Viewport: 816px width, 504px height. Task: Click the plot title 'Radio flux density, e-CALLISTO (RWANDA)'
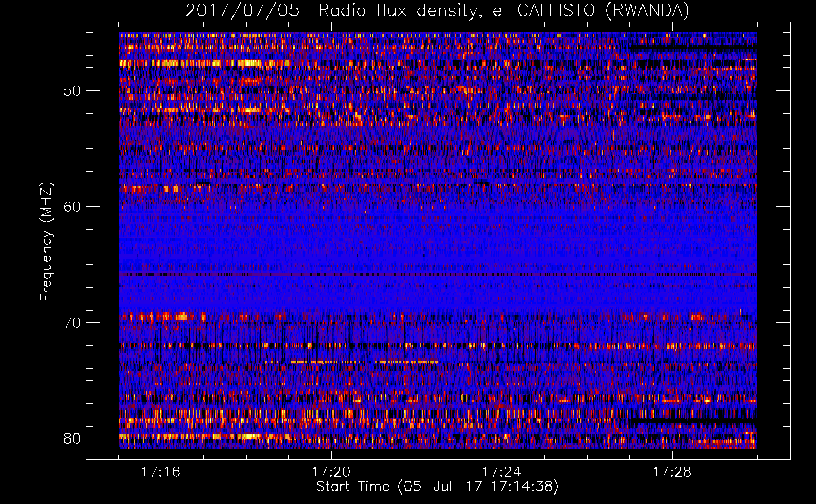click(504, 10)
